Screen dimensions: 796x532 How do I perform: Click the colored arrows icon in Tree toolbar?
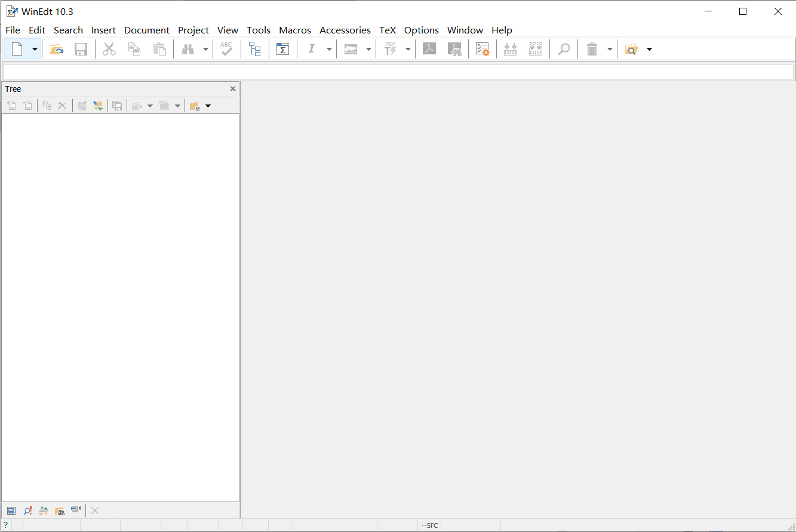pyautogui.click(x=99, y=106)
